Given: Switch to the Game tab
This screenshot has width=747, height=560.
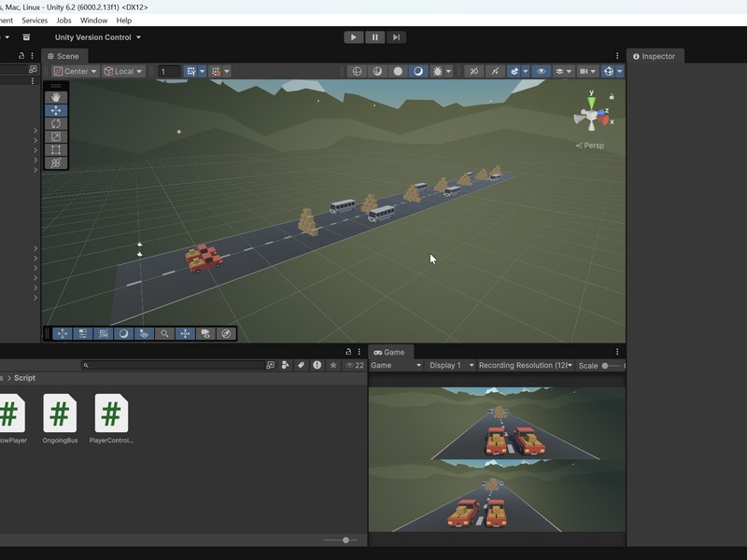Looking at the screenshot, I should [389, 353].
